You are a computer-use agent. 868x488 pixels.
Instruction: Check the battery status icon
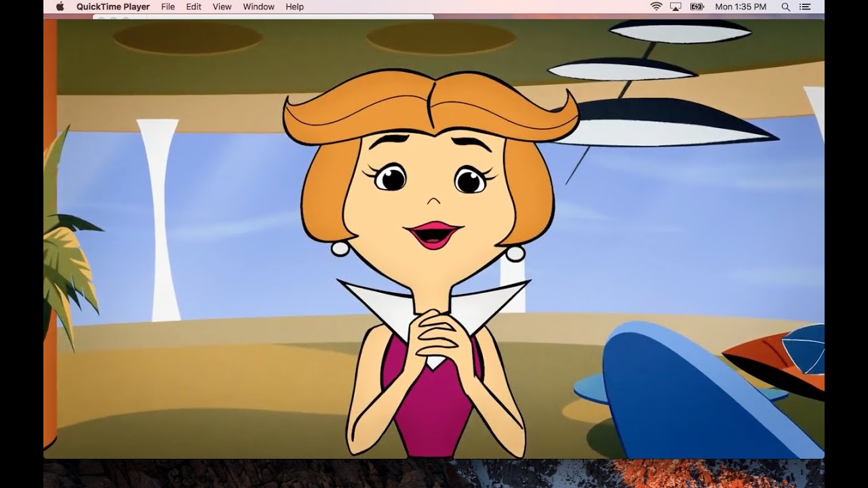point(696,7)
